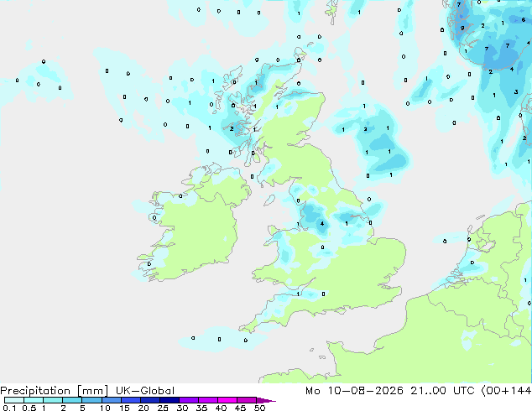Viewport: 532px width, 411px height.
Task: Click the 5–10 mm legend color box
Action: click(x=91, y=400)
